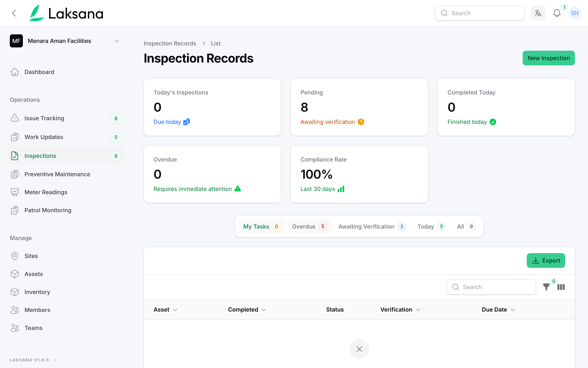Sort by the Completed column

[247, 310]
